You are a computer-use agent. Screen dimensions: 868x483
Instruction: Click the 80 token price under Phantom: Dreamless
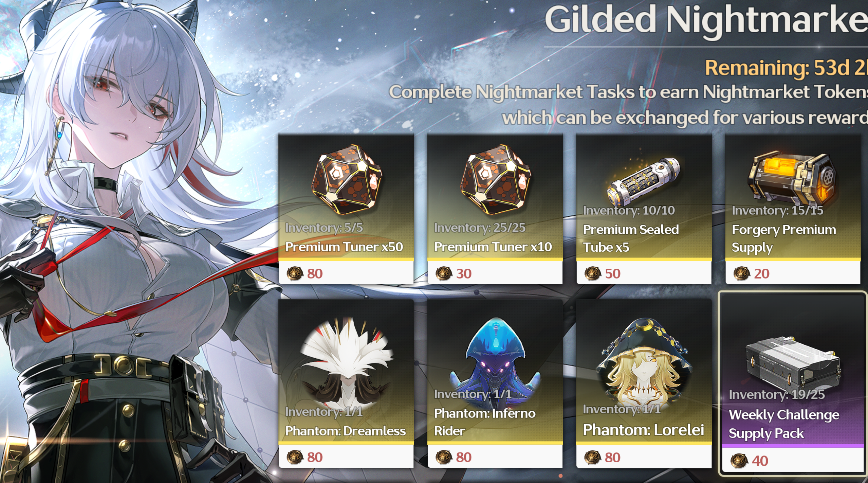coord(315,457)
